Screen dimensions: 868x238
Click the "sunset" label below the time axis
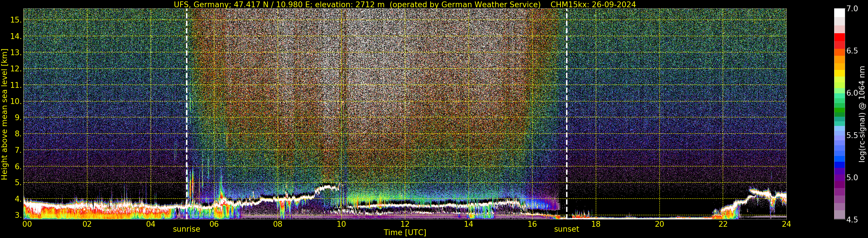(x=567, y=229)
